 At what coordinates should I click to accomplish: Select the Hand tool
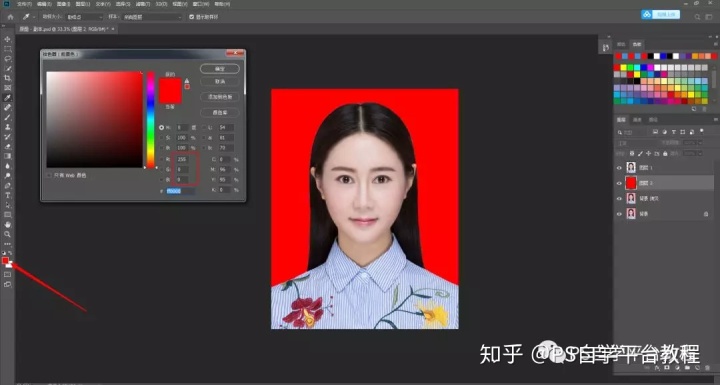pyautogui.click(x=7, y=224)
